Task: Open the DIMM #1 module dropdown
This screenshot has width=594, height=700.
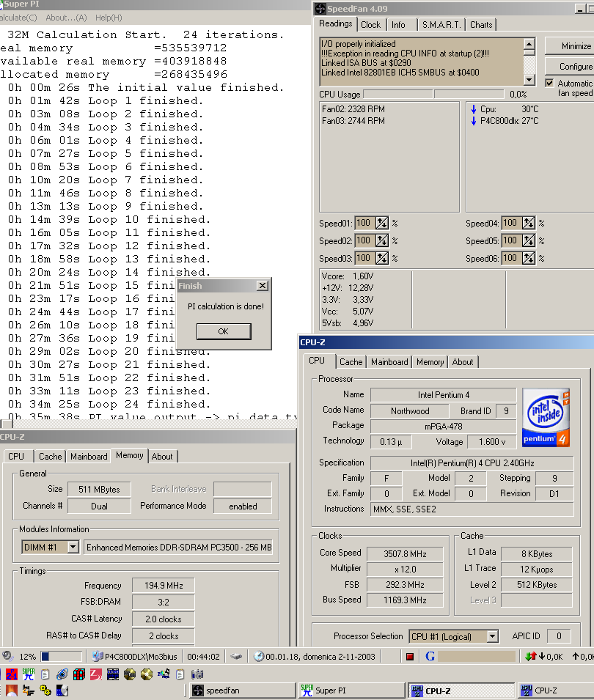Action: tap(73, 547)
